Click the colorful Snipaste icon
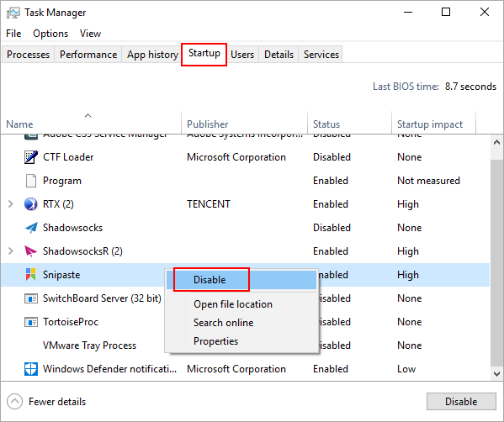The image size is (504, 422). tap(31, 275)
